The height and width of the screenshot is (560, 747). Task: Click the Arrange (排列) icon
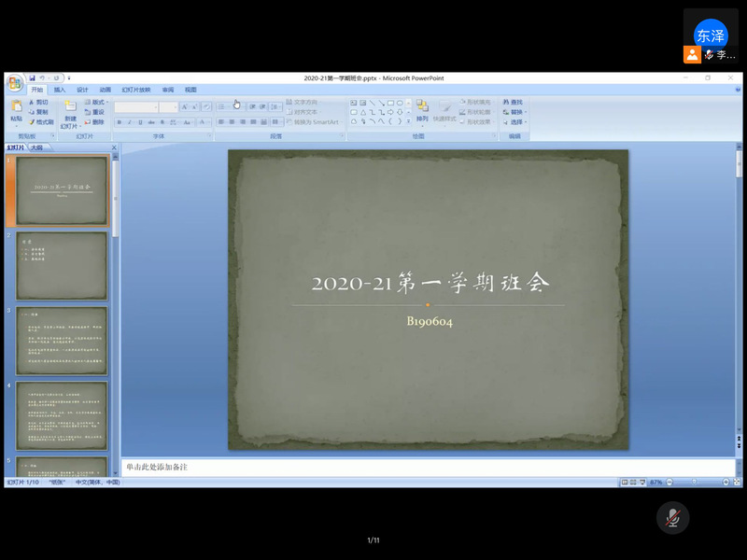[422, 110]
